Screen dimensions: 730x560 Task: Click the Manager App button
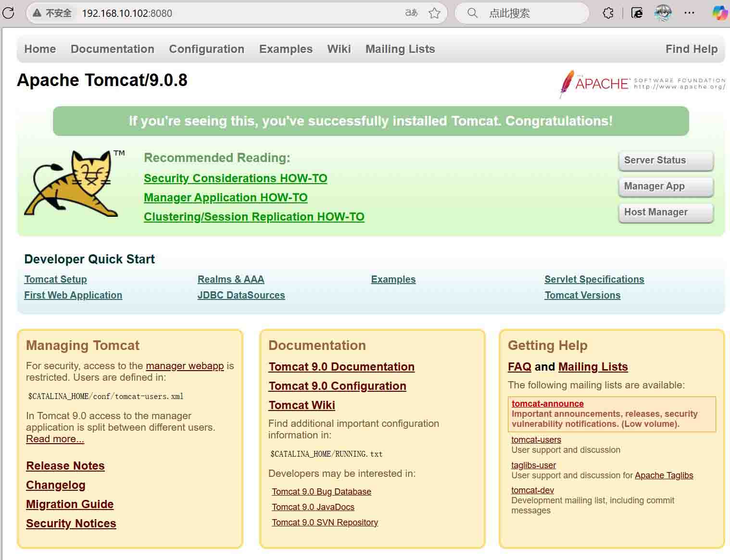point(666,187)
